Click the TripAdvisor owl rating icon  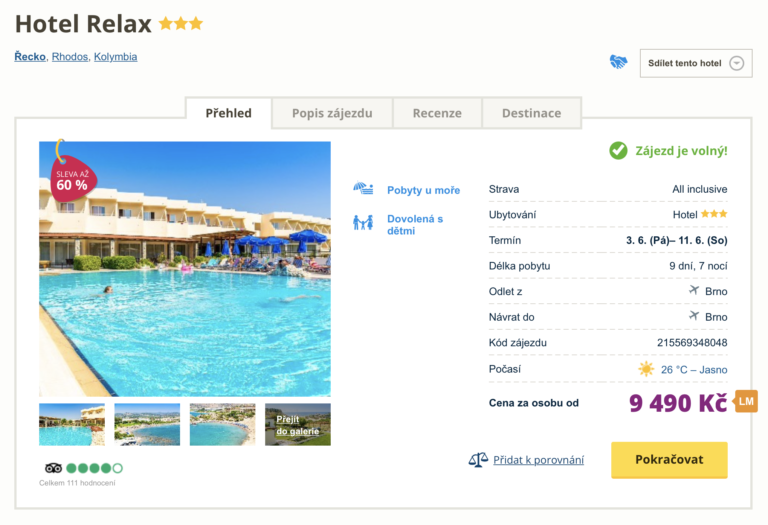(54, 468)
